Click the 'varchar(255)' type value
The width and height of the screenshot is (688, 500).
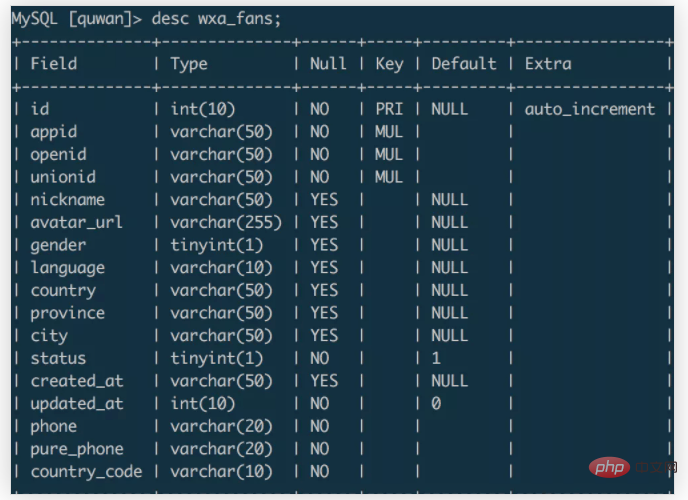click(226, 222)
